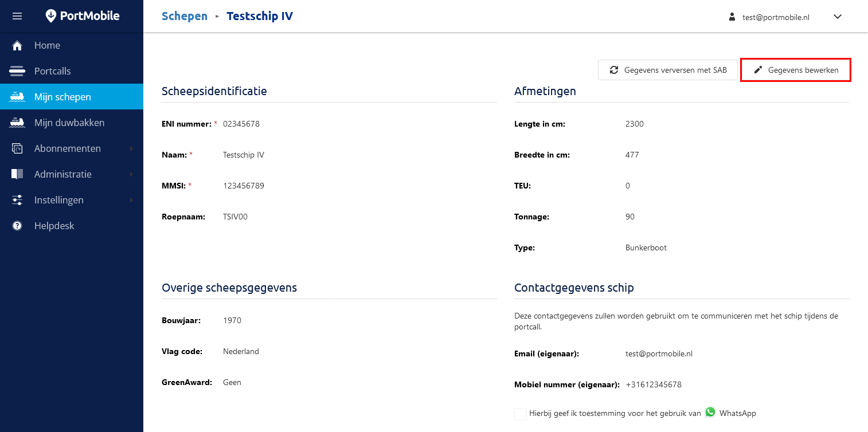Click the PortMobile logo
The height and width of the screenshot is (432, 868).
[x=83, y=16]
